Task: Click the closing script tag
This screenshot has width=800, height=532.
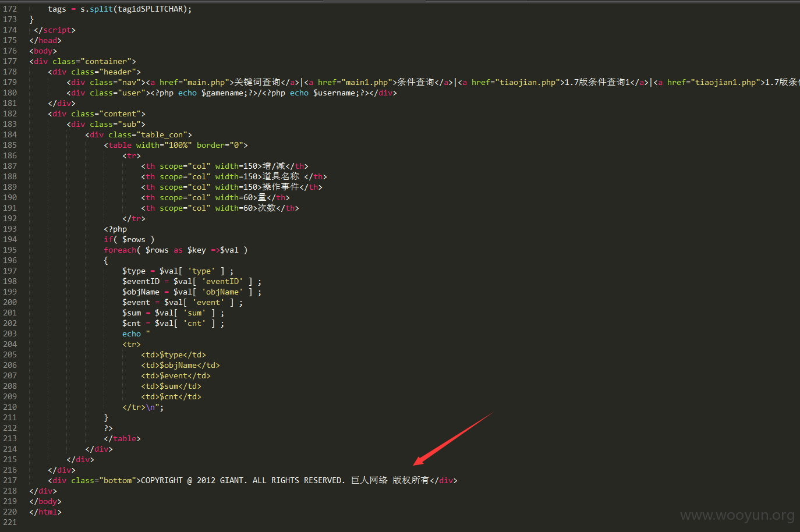Action: tap(55, 30)
